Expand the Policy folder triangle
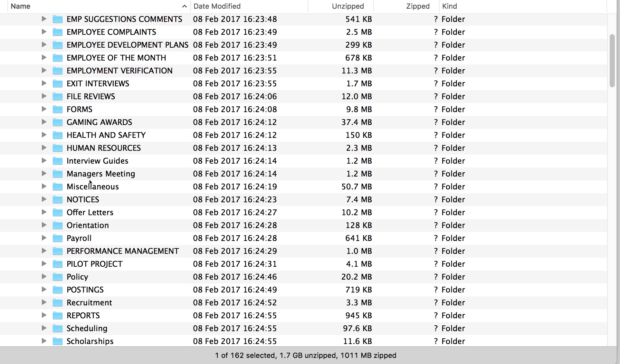The width and height of the screenshot is (620, 364). coord(44,277)
